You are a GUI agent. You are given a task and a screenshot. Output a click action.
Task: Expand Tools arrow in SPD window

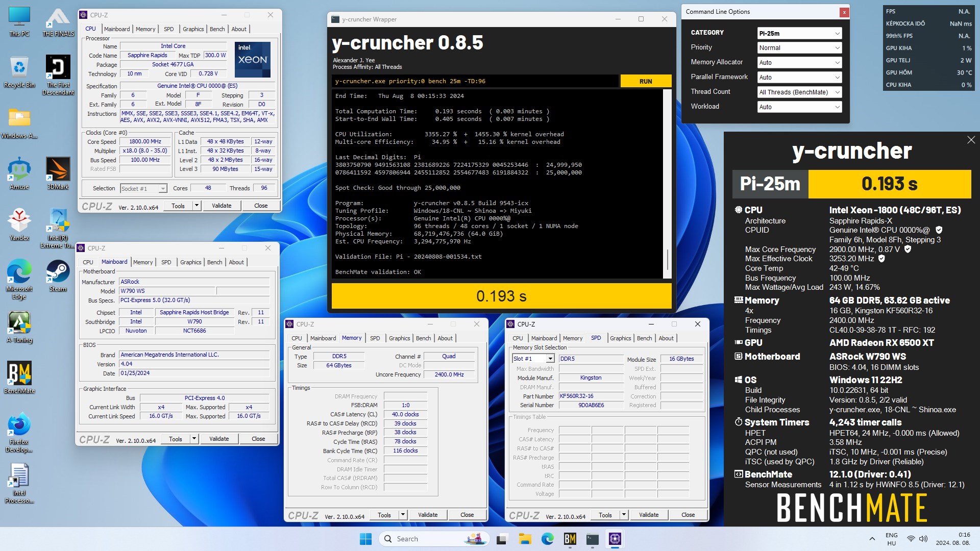tap(624, 515)
